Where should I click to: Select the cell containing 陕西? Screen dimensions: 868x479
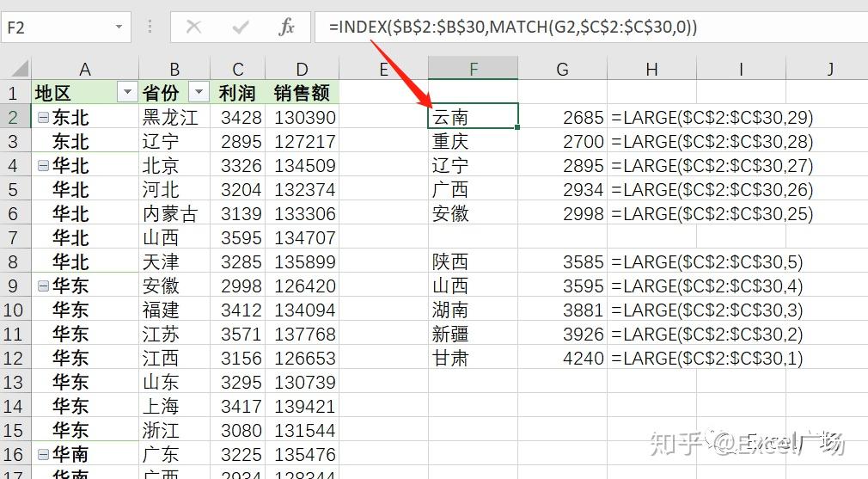tap(473, 261)
